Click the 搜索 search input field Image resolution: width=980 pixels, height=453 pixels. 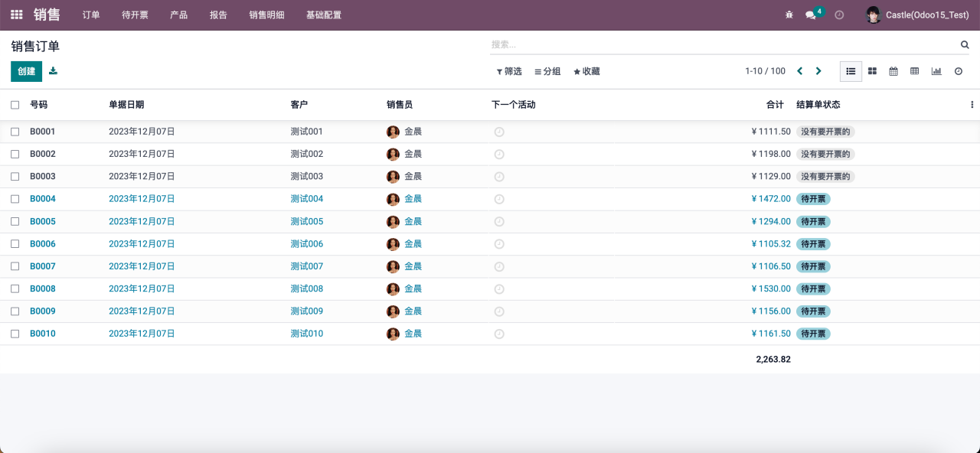724,44
